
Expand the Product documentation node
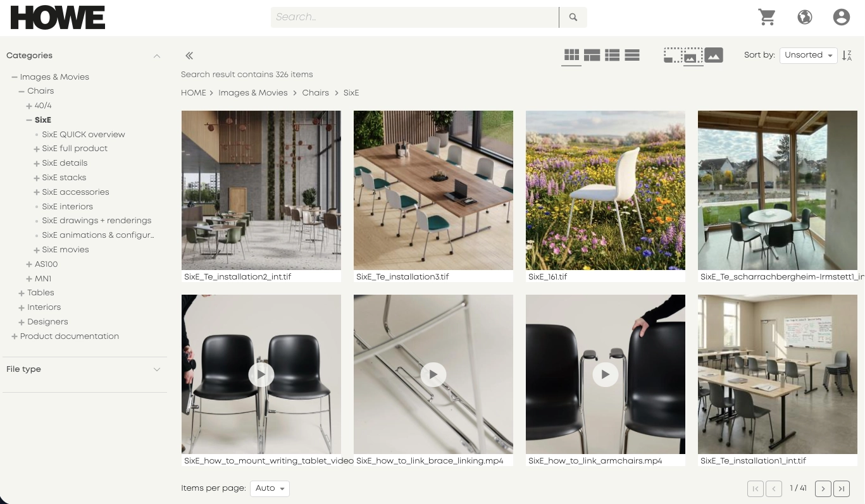pyautogui.click(x=14, y=336)
